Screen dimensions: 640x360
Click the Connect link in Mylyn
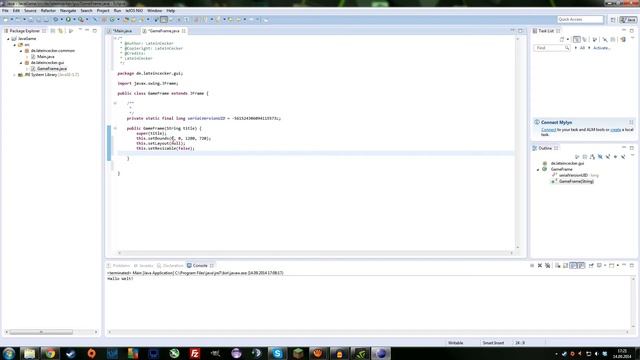(x=548, y=130)
